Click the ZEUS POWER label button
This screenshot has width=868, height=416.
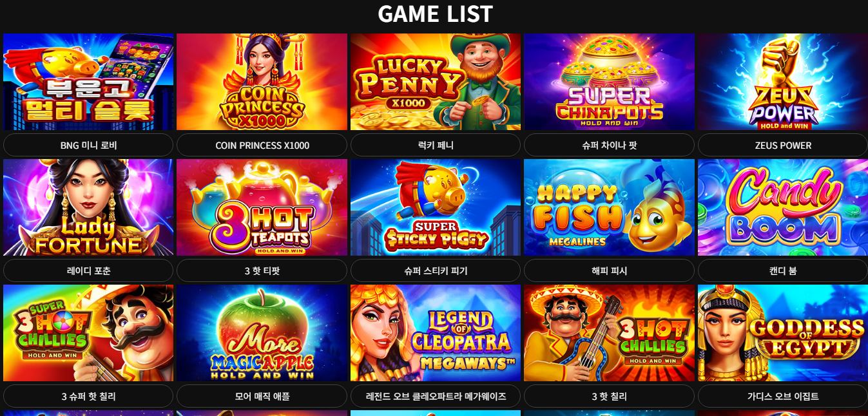[x=783, y=145]
